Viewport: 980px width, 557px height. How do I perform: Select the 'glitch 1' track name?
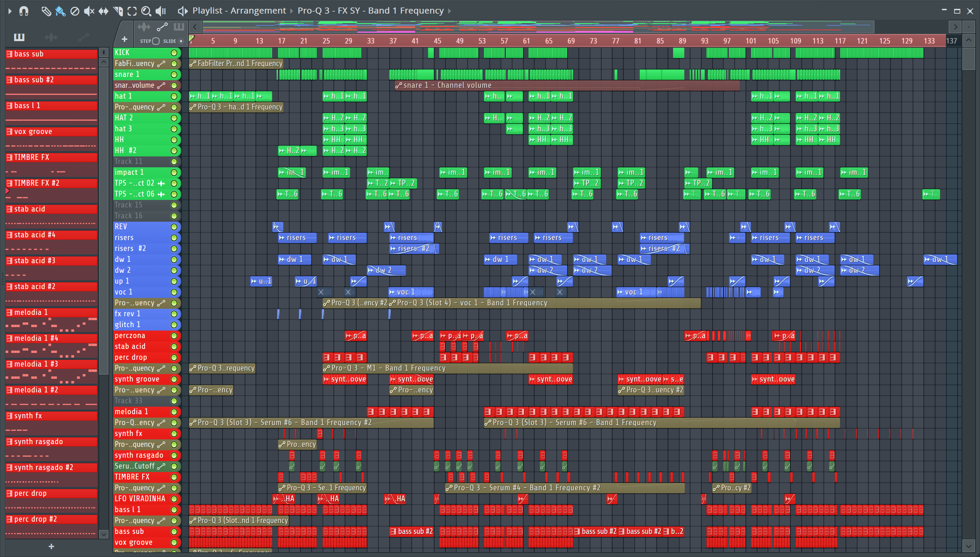[128, 325]
